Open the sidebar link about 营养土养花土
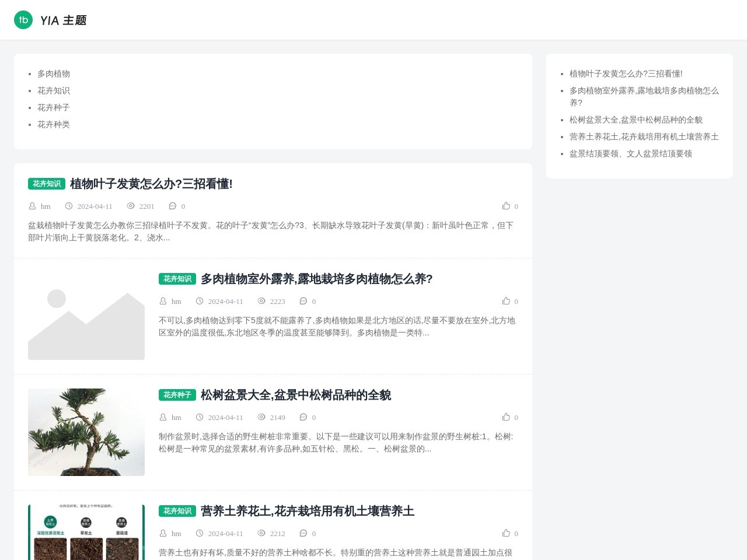 [643, 136]
